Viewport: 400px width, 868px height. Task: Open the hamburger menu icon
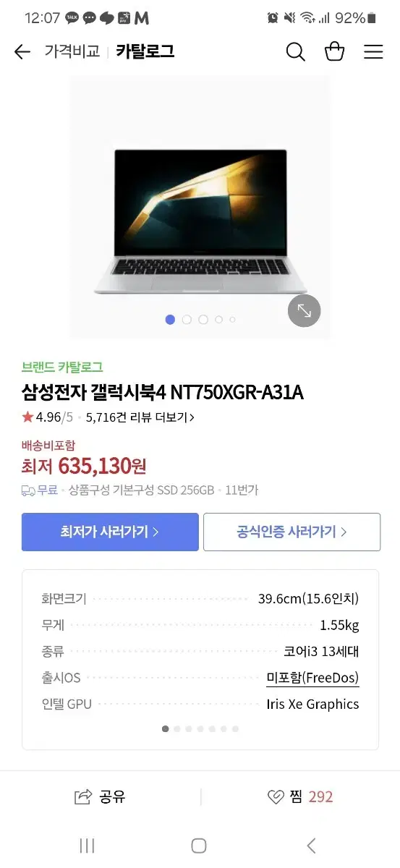[x=373, y=52]
